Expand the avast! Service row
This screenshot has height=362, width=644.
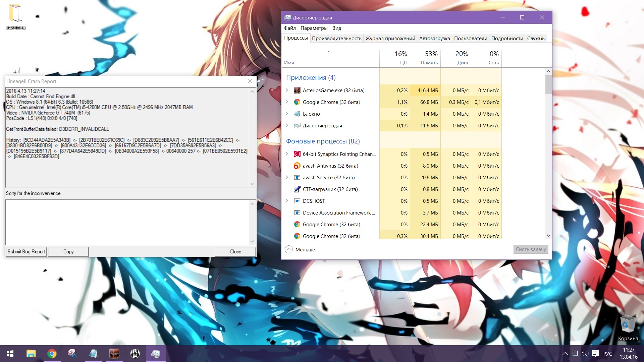click(x=287, y=177)
